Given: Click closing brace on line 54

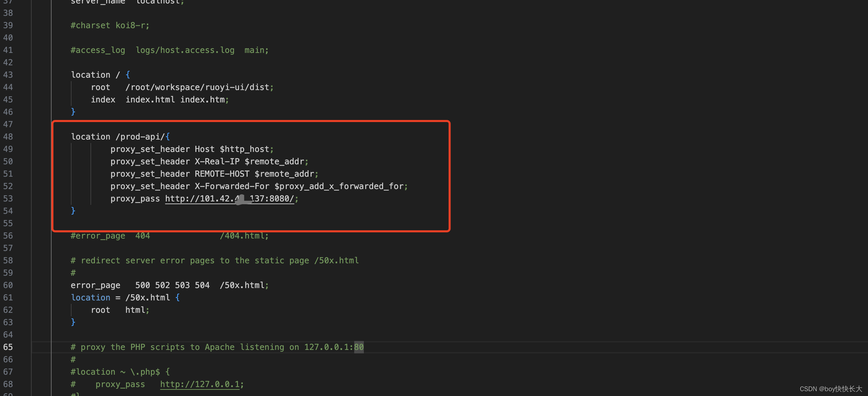Looking at the screenshot, I should click(73, 211).
